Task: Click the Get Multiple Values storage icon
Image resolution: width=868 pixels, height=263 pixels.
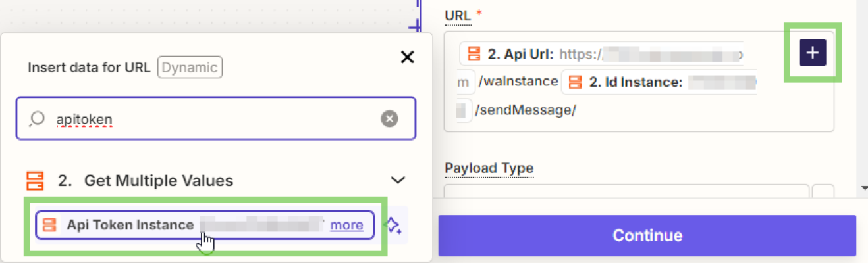Action: click(x=34, y=180)
